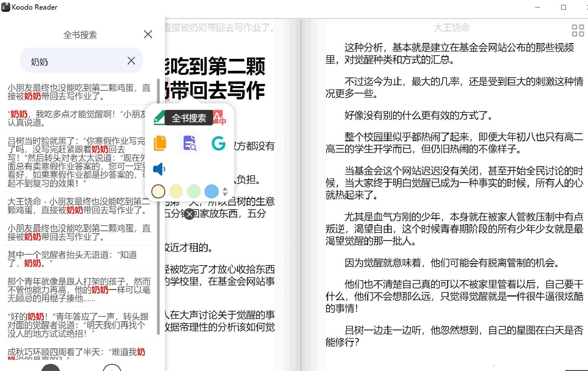The height and width of the screenshot is (371, 588).
Task: Click the search box containing 奶奶
Action: coord(81,60)
